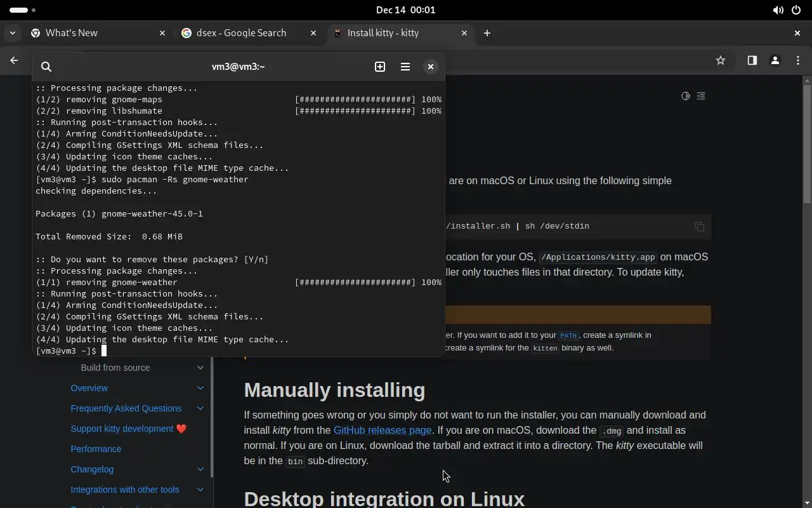The image size is (812, 508).
Task: Open Frequently Asked Questions page
Action: point(126,408)
